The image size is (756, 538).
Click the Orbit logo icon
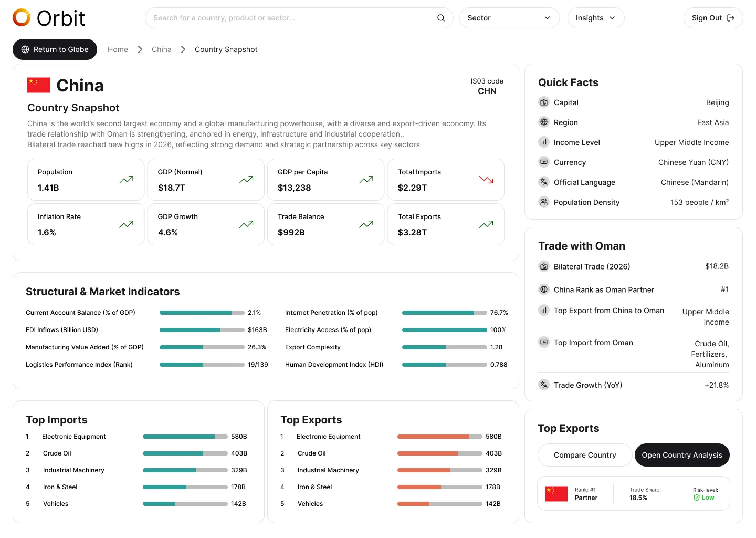22,17
